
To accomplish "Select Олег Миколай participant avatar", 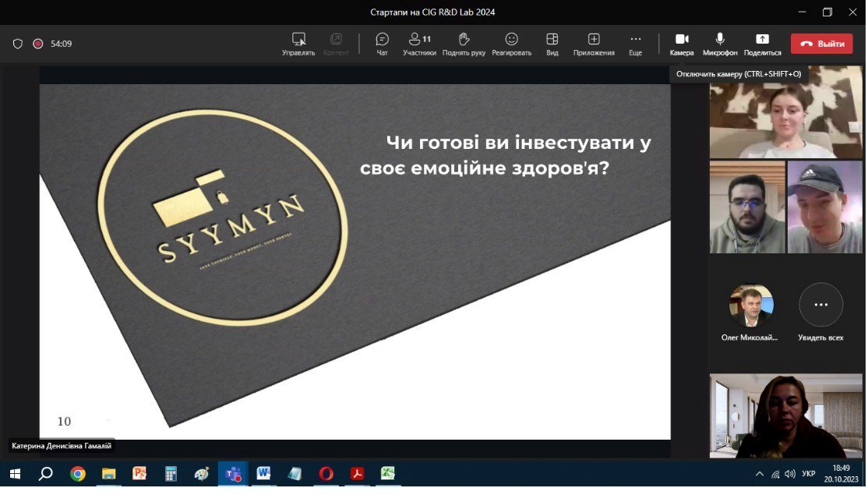I will pos(751,305).
